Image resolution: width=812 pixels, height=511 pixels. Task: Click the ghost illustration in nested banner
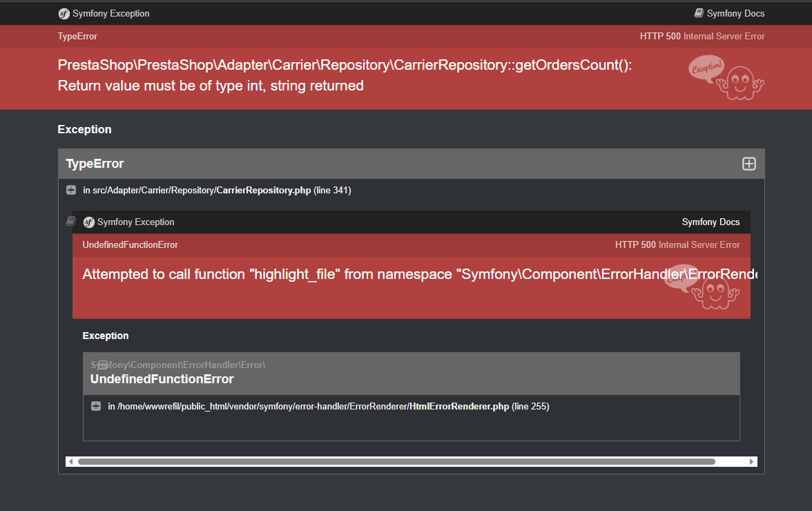(703, 287)
